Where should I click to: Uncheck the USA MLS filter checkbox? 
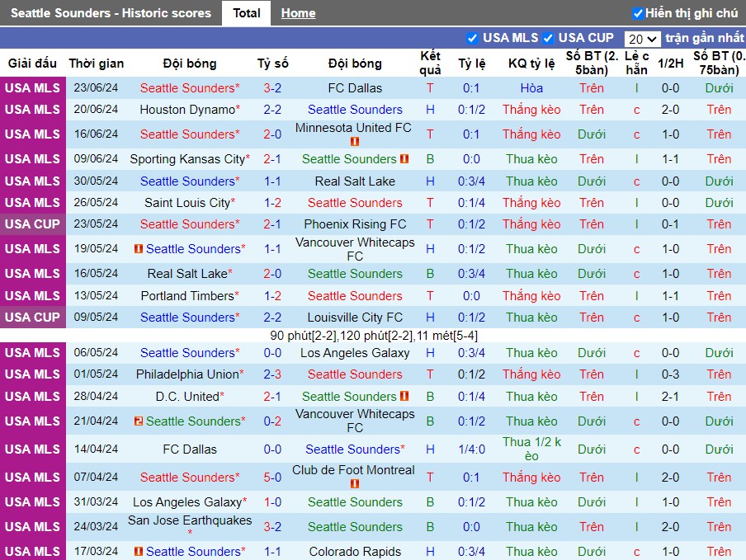coord(472,38)
